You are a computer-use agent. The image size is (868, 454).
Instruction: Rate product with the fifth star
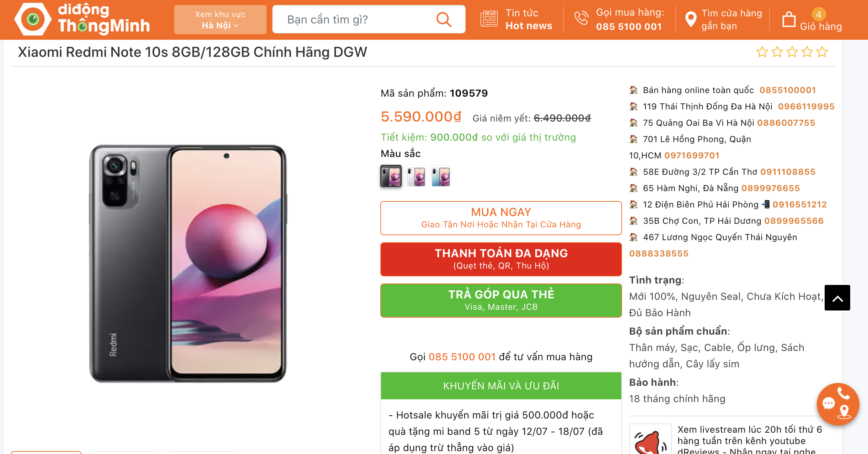(822, 52)
